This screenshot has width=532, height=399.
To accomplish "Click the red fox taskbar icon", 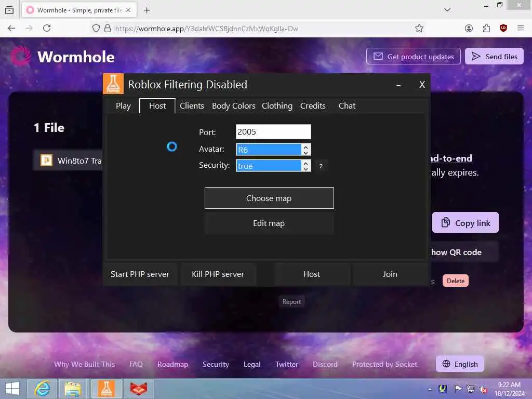I will click(139, 389).
